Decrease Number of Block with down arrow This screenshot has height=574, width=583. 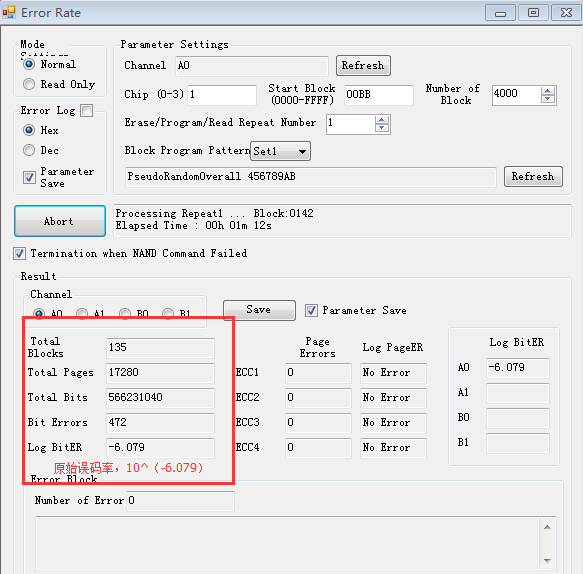coord(547,99)
